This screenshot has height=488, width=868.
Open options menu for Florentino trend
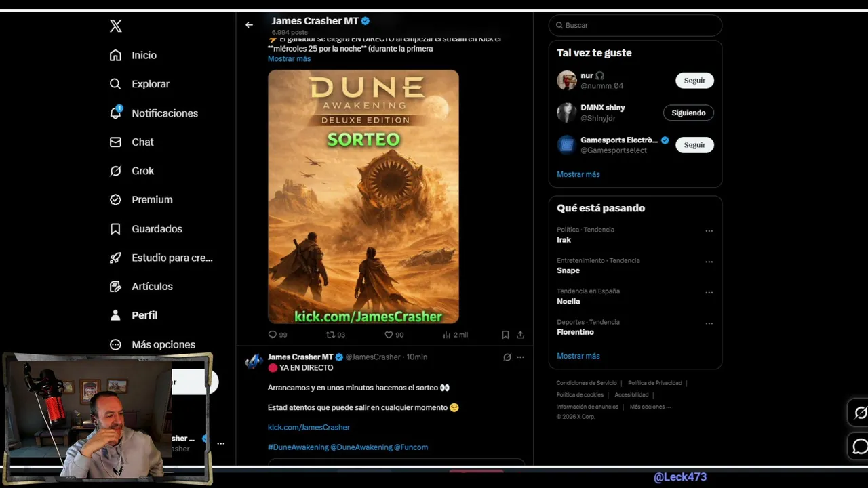coord(709,323)
